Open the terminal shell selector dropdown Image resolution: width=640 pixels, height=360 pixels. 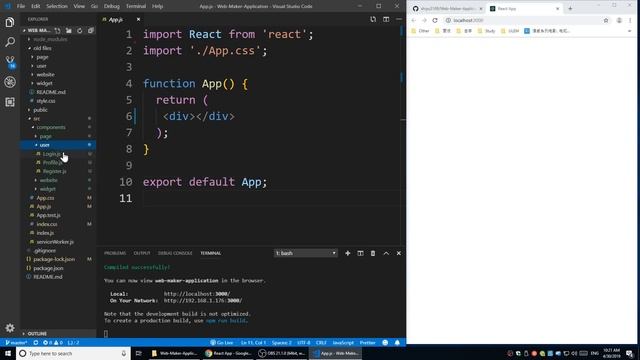[x=306, y=253]
